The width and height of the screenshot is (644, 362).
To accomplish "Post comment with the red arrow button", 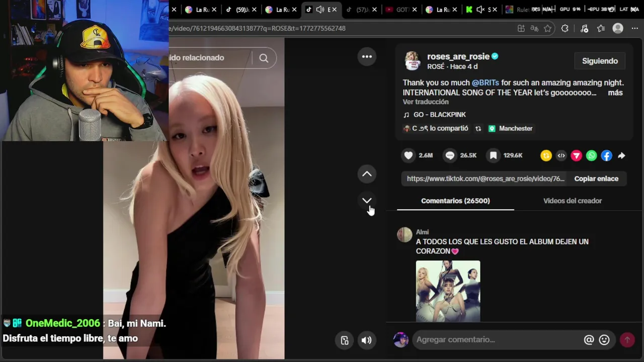I will (x=627, y=340).
